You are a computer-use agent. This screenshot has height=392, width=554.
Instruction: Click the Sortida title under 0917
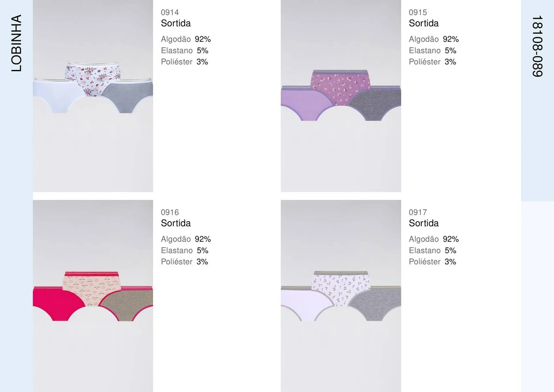424,223
